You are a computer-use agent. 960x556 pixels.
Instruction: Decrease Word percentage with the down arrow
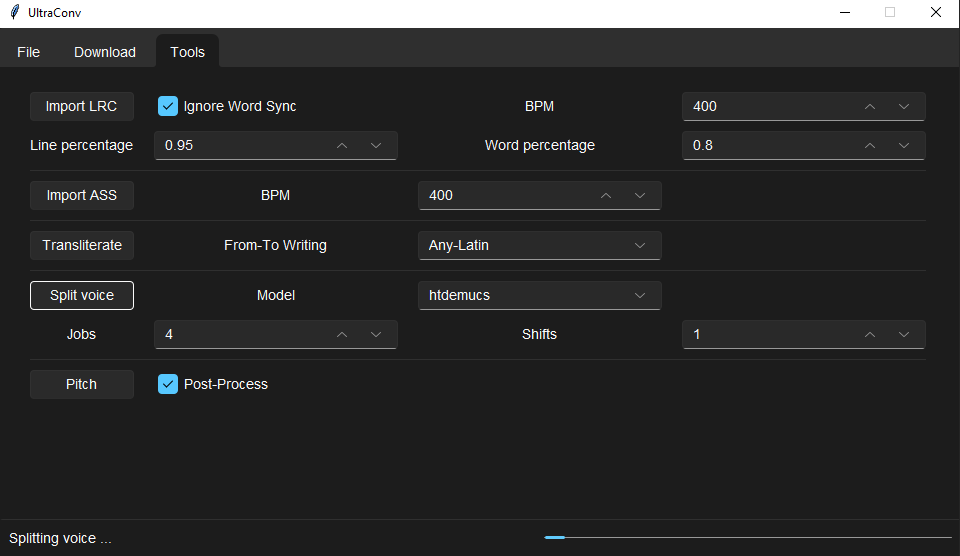904,146
